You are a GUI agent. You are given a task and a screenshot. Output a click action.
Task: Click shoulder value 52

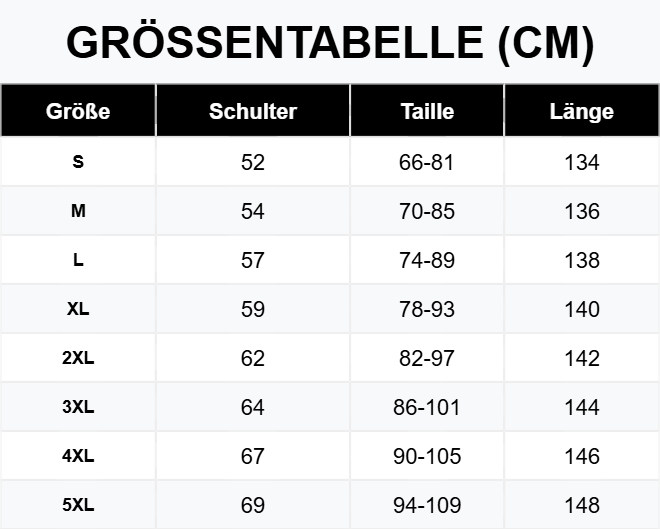point(253,162)
